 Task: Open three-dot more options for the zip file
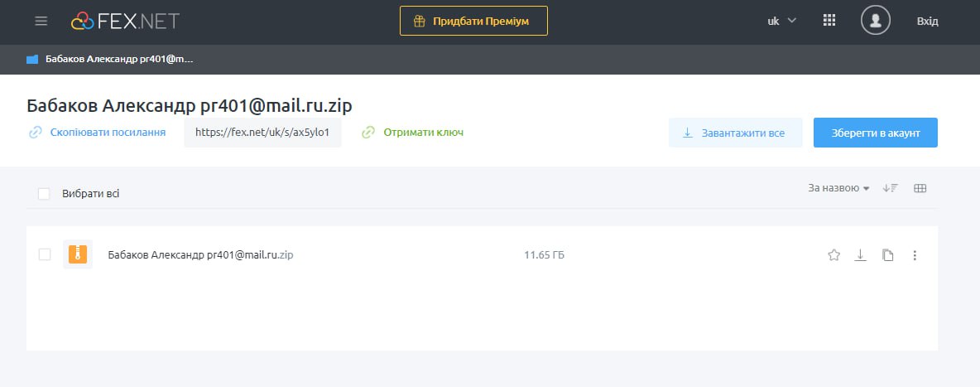[x=915, y=255]
